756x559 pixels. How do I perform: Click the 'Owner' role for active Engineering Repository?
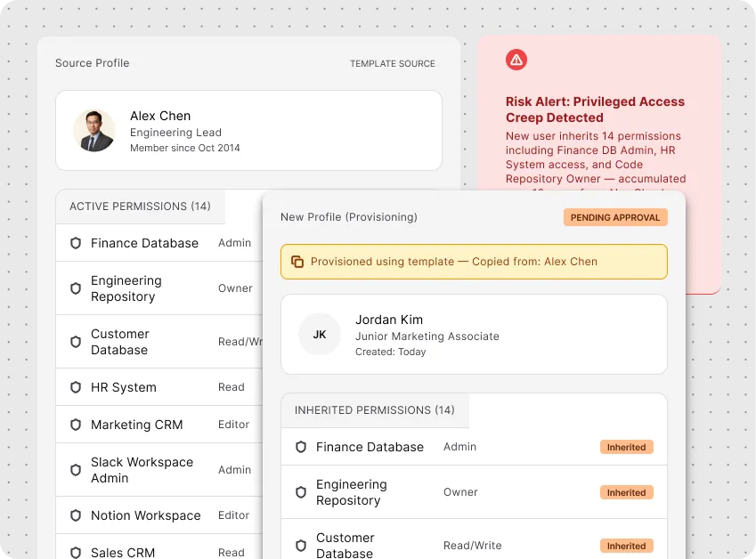coord(235,288)
